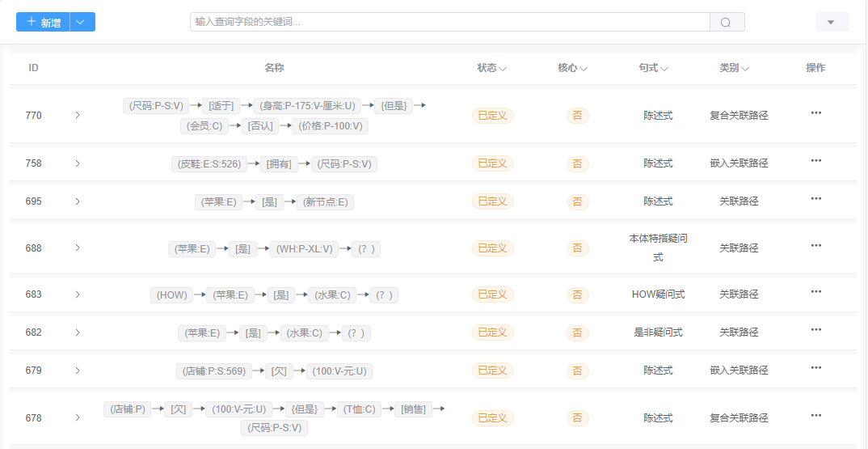Click the top-right caret dropdown button
Viewport: 868px width, 449px height.
click(832, 23)
